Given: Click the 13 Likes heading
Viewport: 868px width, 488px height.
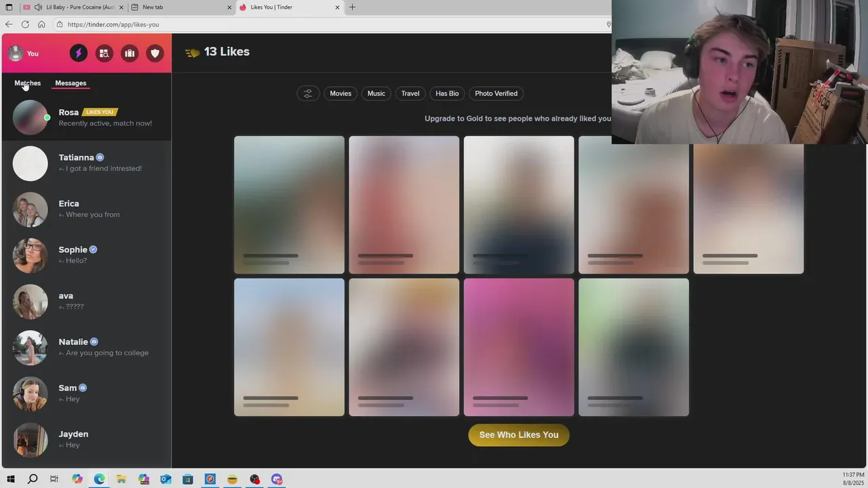Looking at the screenshot, I should pos(226,52).
